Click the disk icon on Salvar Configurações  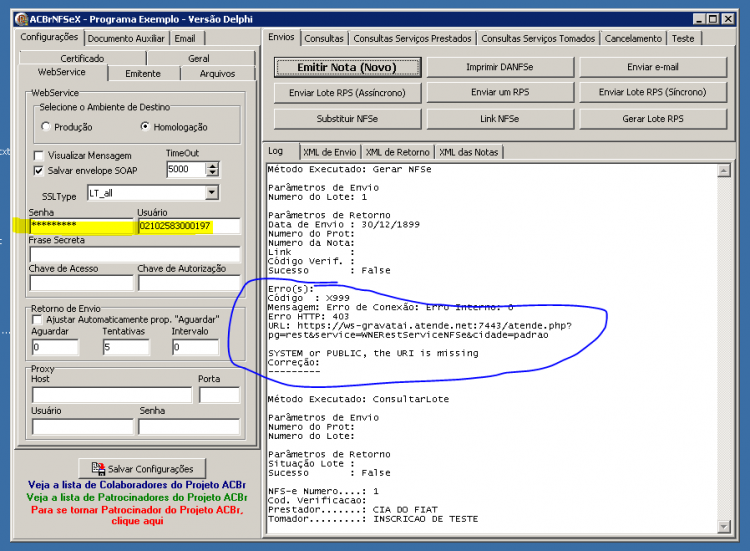99,469
